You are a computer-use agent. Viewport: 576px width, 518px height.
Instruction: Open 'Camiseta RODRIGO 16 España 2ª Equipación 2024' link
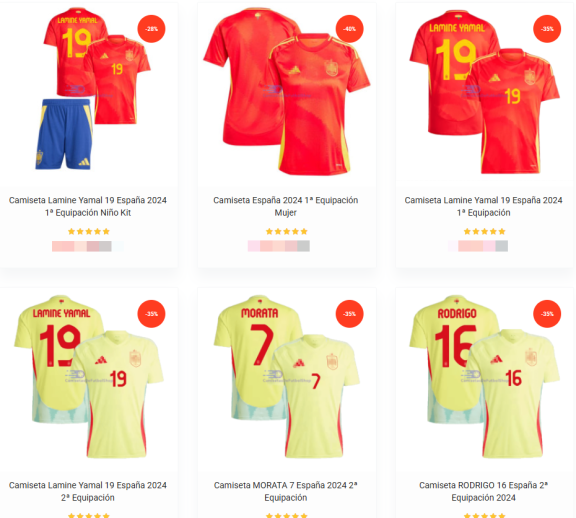[x=483, y=492]
